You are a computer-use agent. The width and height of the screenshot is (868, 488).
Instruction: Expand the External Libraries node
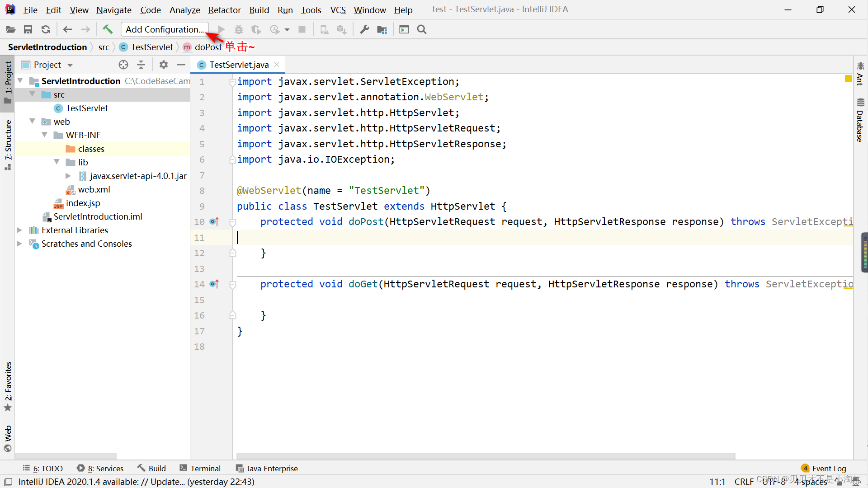coord(19,230)
